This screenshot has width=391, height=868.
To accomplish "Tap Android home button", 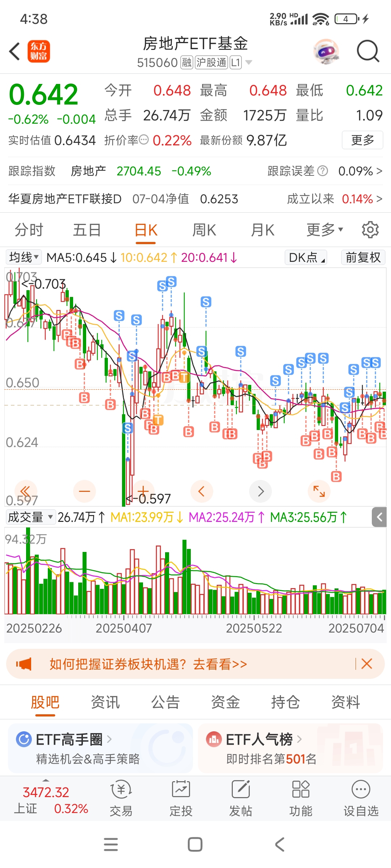I will click(195, 844).
